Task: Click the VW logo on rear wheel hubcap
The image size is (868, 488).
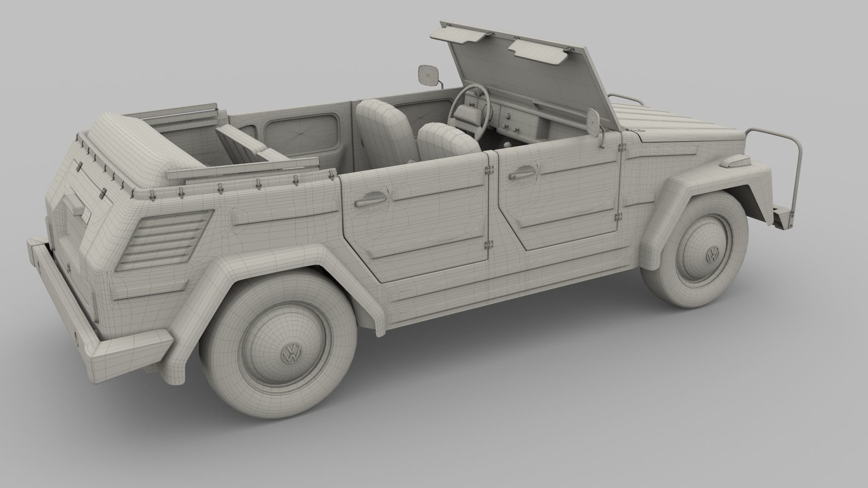Action: tap(291, 353)
